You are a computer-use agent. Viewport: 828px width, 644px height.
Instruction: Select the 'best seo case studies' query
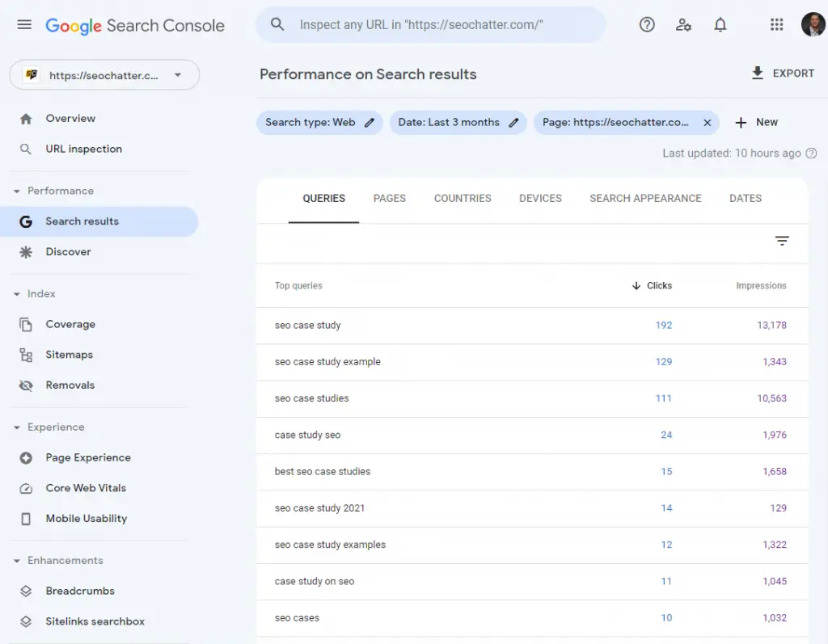pos(532,472)
